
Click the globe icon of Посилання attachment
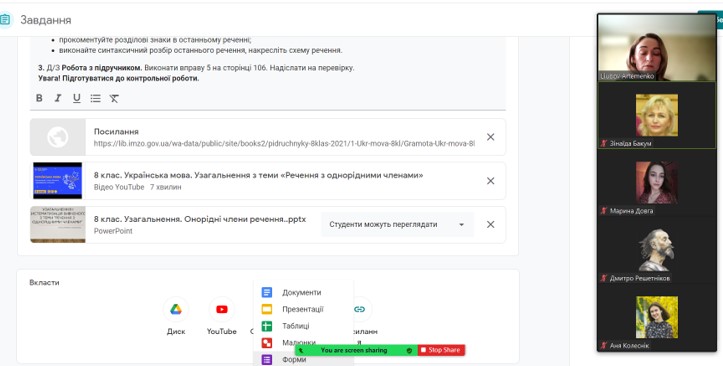[x=58, y=137]
